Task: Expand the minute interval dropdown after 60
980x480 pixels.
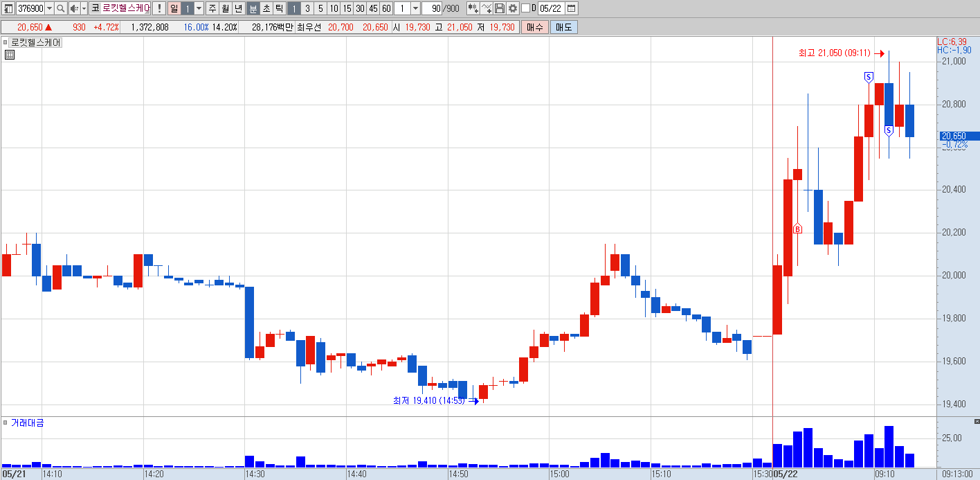Action: (415, 8)
